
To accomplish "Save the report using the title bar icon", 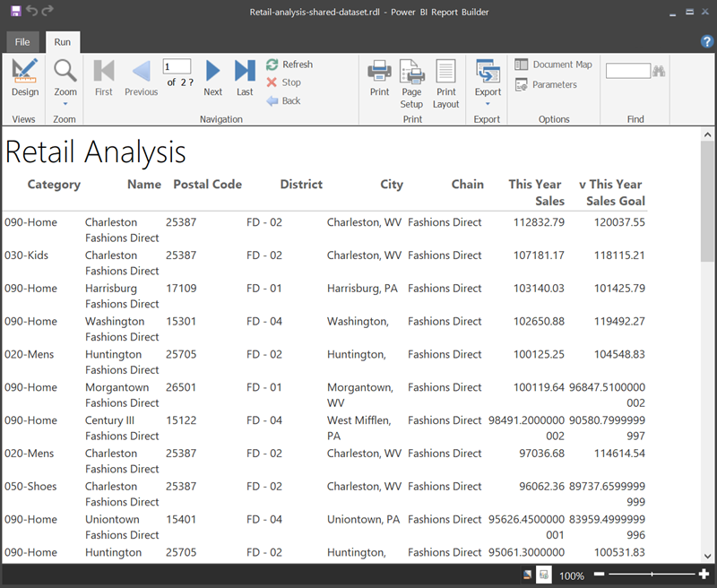I will (16, 11).
